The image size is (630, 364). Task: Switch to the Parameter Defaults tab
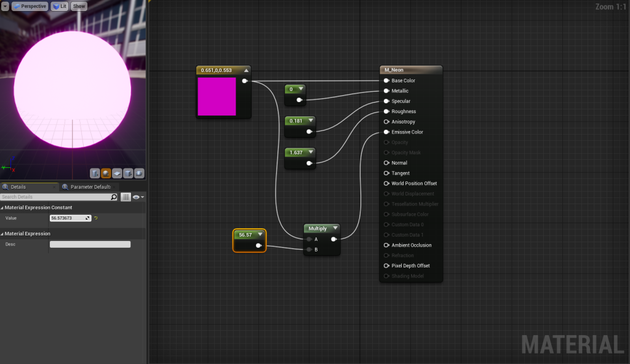[90, 187]
